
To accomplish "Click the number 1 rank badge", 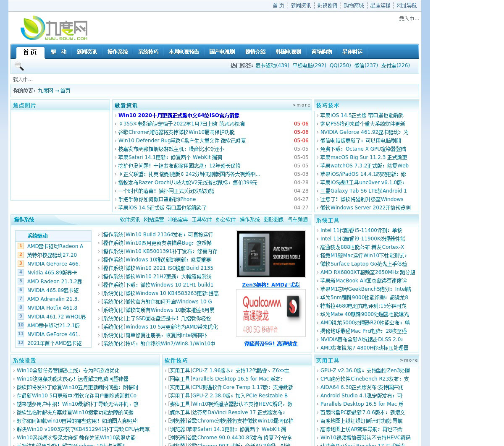I will point(21,246).
